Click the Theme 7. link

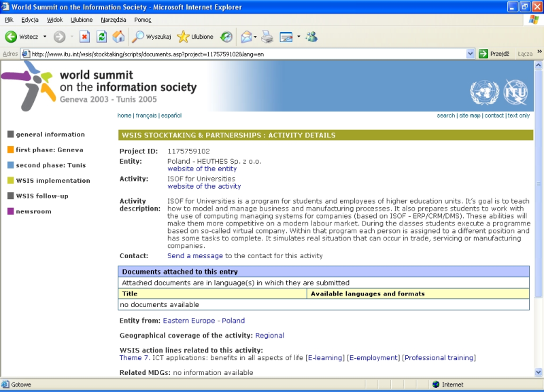point(135,357)
